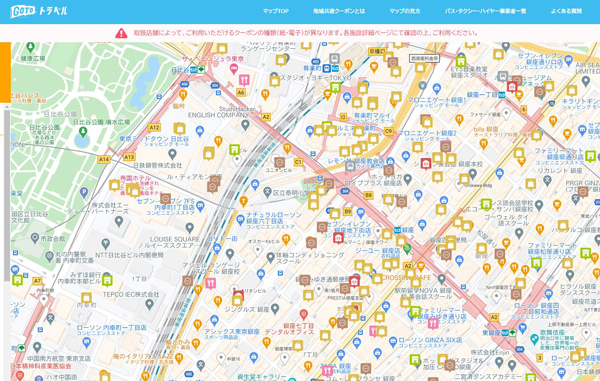Click the C9 exit marker

coord(389,131)
